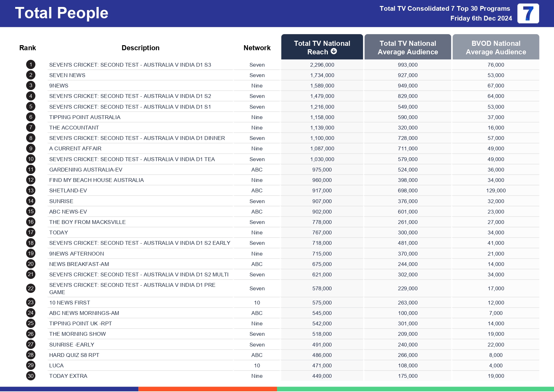Click the Description column heading

tap(140, 48)
